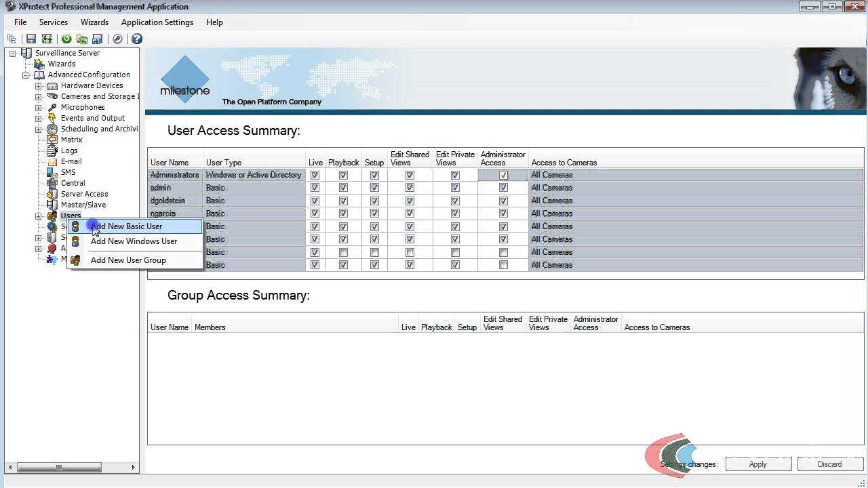
Task: Open the Help menu
Action: pyautogui.click(x=214, y=22)
